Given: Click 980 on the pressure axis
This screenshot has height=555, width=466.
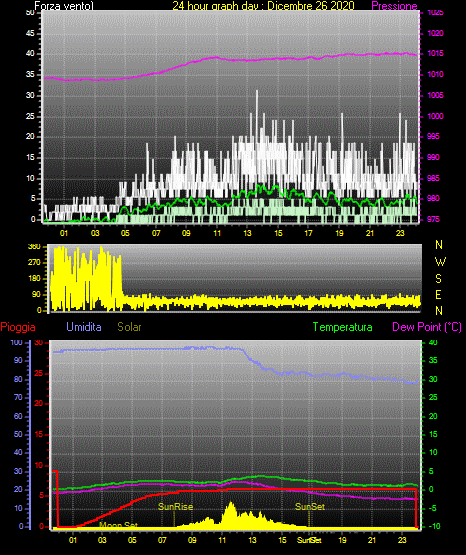Looking at the screenshot, I should [x=433, y=198].
